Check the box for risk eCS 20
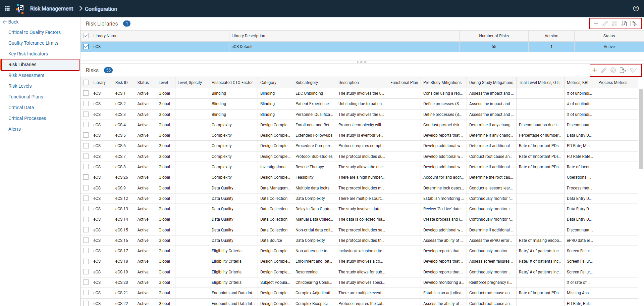Screen dimensions: 644x306 [x=86, y=282]
